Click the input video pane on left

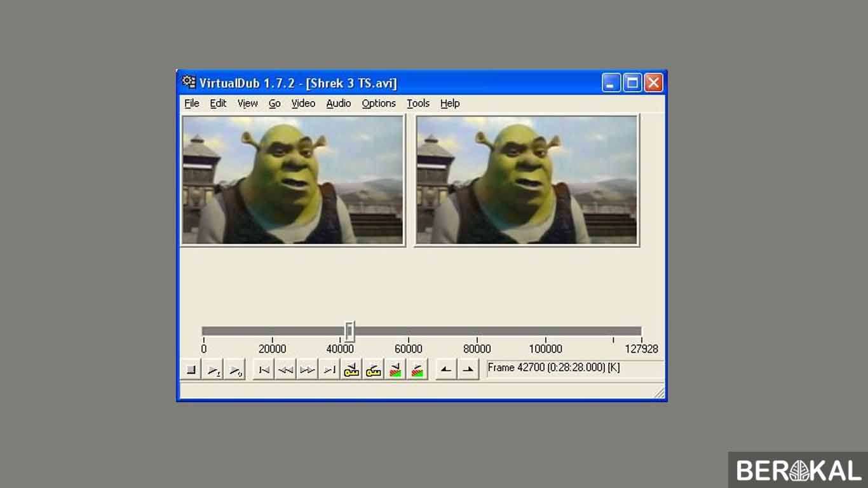[293, 180]
